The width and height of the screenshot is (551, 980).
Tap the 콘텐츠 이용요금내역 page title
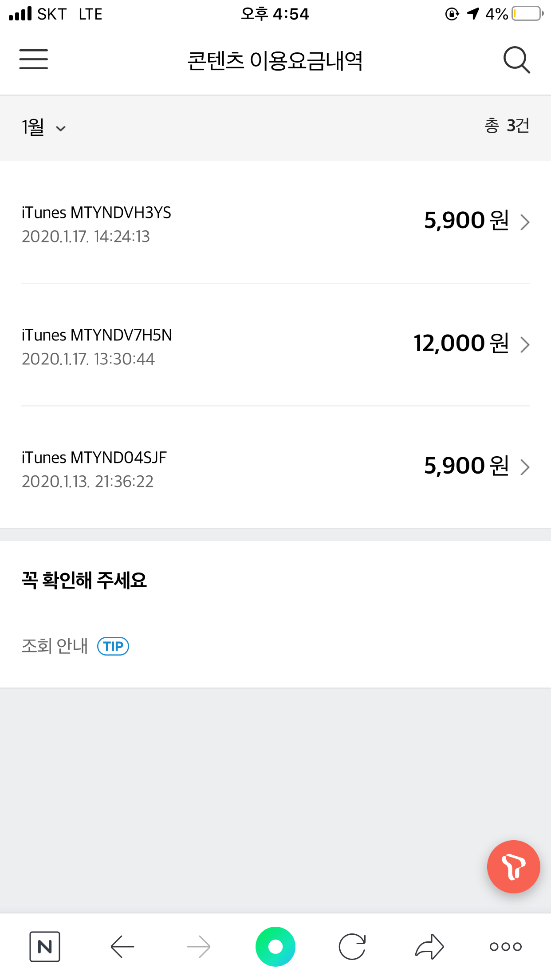[275, 60]
